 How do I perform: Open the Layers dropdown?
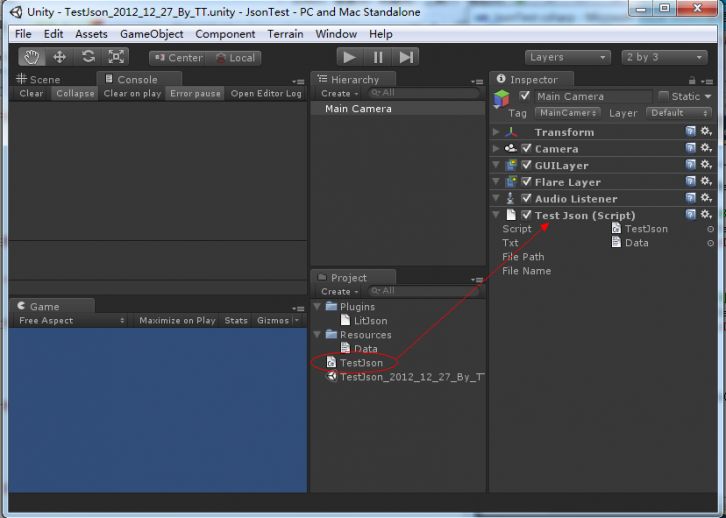click(x=568, y=57)
